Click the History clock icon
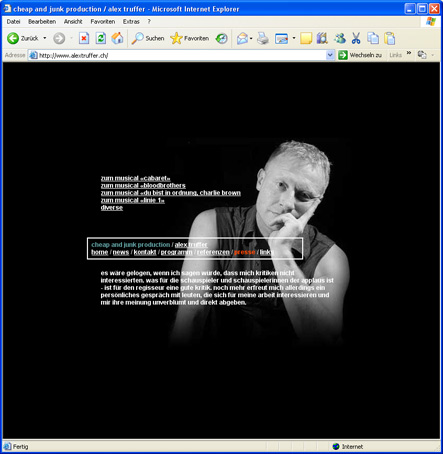The image size is (443, 454). tap(221, 38)
